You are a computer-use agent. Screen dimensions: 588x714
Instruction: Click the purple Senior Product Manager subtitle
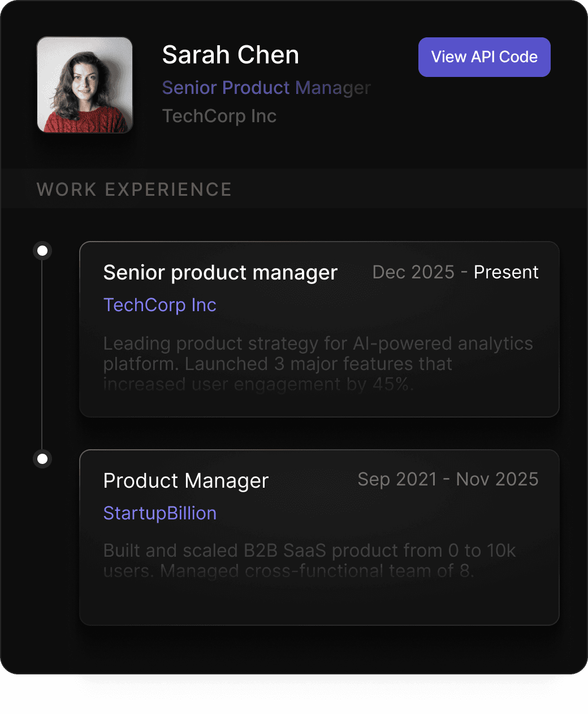click(x=266, y=88)
